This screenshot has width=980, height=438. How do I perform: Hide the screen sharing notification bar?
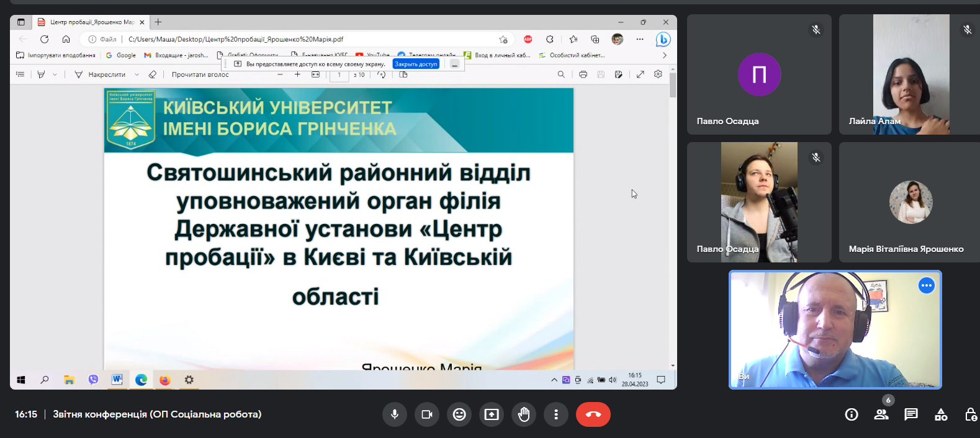(455, 64)
